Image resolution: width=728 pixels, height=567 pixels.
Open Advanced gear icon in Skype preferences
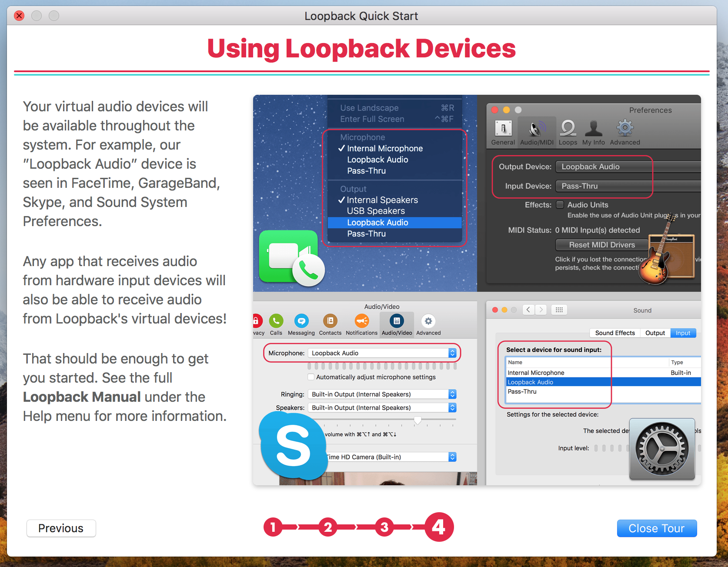pyautogui.click(x=428, y=325)
